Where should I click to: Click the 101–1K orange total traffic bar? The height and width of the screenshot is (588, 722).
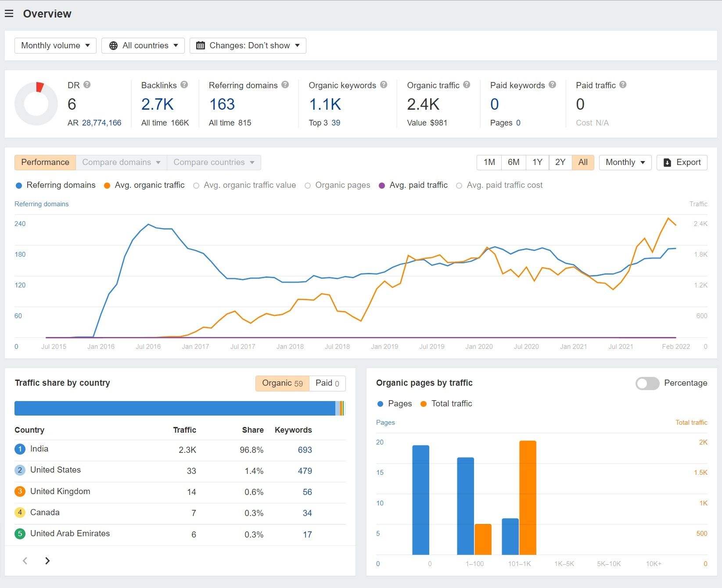click(x=528, y=498)
